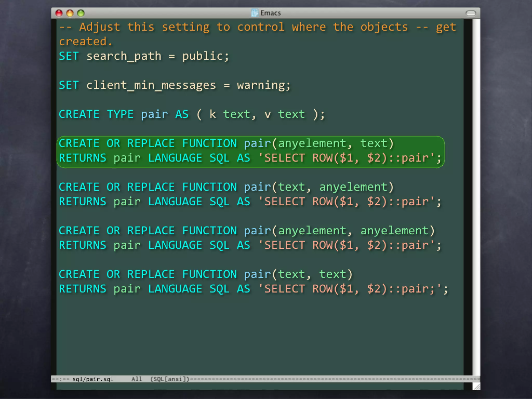The image size is (532, 399).
Task: Click 'pair(anyelement, text)' function signature
Action: coord(319,143)
